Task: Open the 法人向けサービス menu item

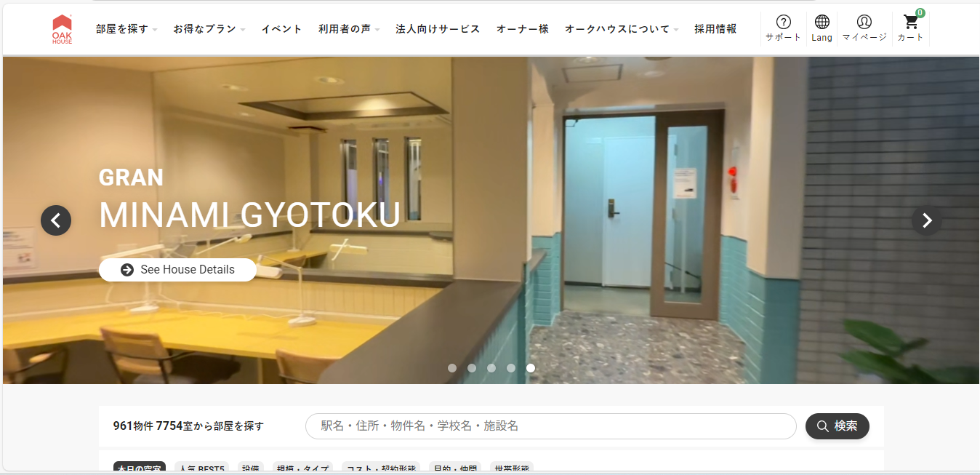Action: click(x=438, y=29)
